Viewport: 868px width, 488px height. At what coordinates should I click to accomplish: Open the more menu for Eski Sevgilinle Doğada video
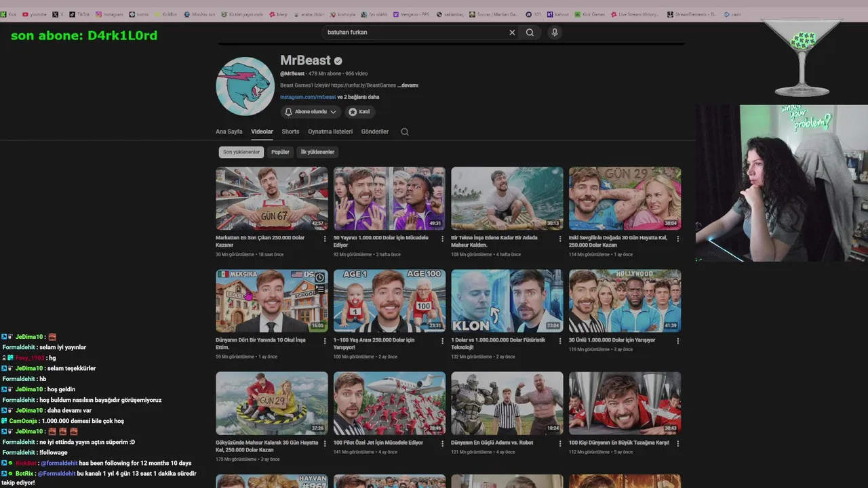tap(677, 239)
